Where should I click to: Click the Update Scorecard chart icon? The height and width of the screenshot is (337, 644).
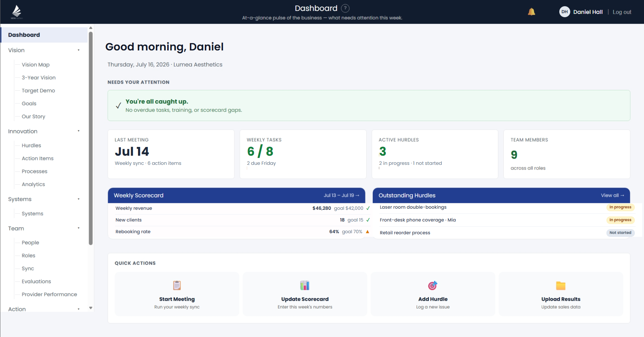point(305,285)
